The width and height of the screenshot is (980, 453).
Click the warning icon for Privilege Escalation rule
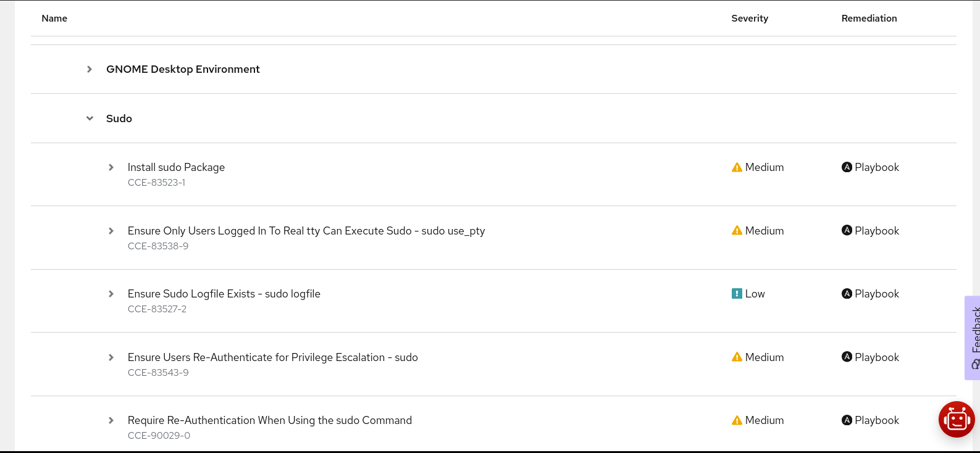pyautogui.click(x=737, y=357)
